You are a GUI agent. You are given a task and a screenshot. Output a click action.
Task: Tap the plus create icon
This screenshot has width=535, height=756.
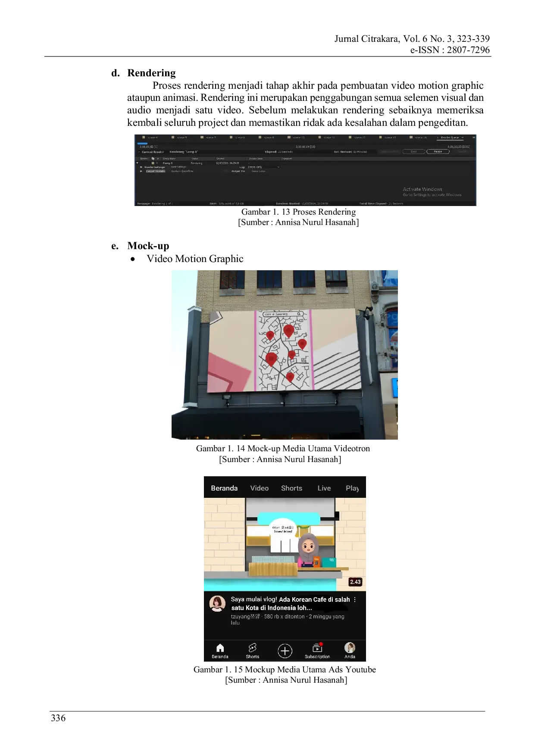(285, 651)
